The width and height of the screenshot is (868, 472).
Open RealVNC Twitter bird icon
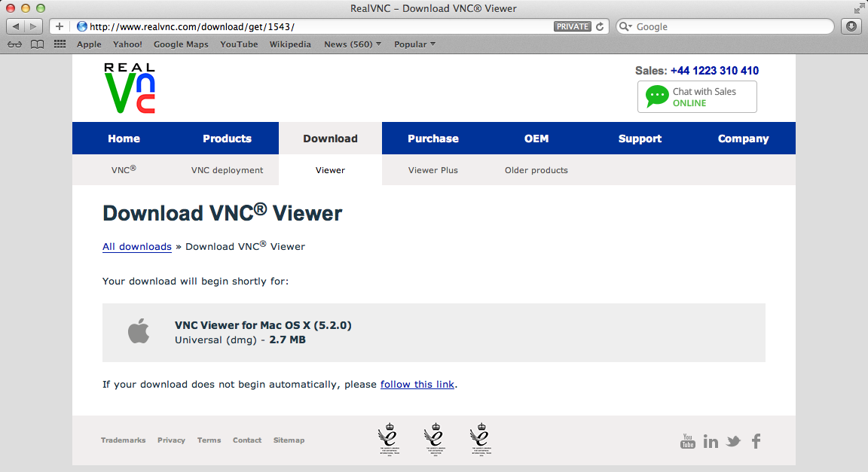click(733, 441)
